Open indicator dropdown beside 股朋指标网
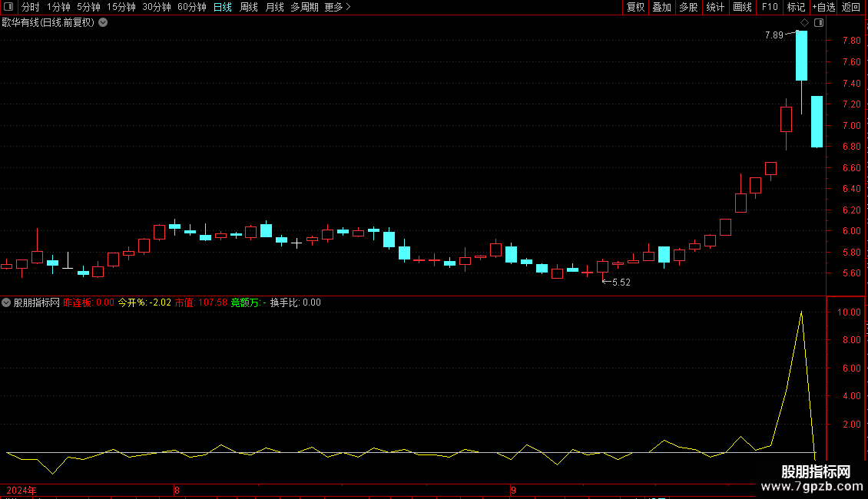 pos(6,302)
